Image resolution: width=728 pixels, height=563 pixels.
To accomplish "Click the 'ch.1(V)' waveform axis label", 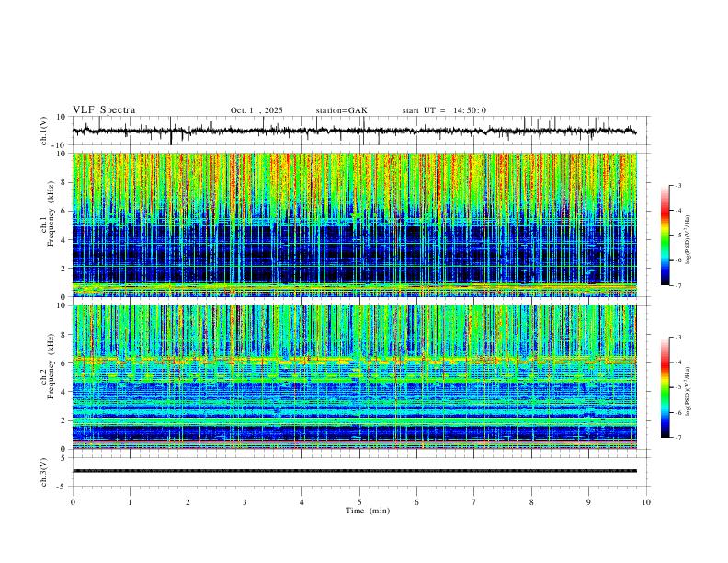I will 44,131.
